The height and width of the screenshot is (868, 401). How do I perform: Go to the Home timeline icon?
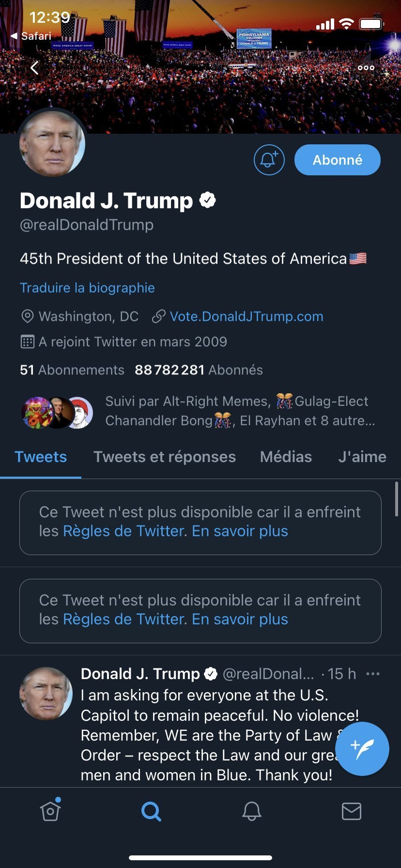coord(50,811)
